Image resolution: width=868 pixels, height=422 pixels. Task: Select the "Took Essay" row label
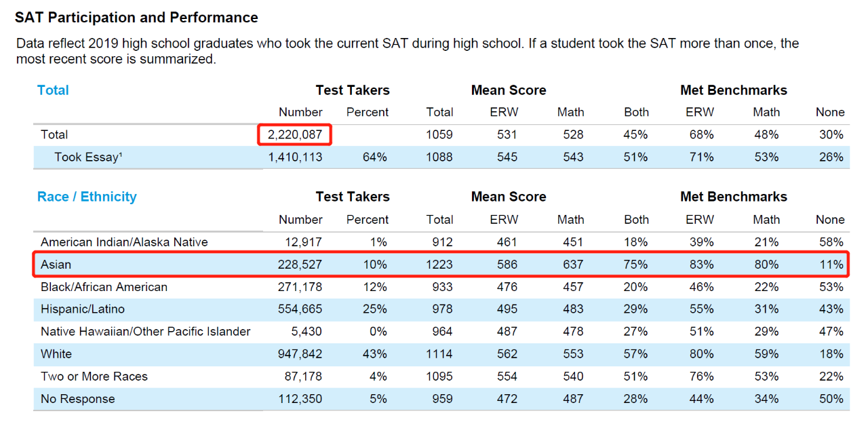coord(88,157)
